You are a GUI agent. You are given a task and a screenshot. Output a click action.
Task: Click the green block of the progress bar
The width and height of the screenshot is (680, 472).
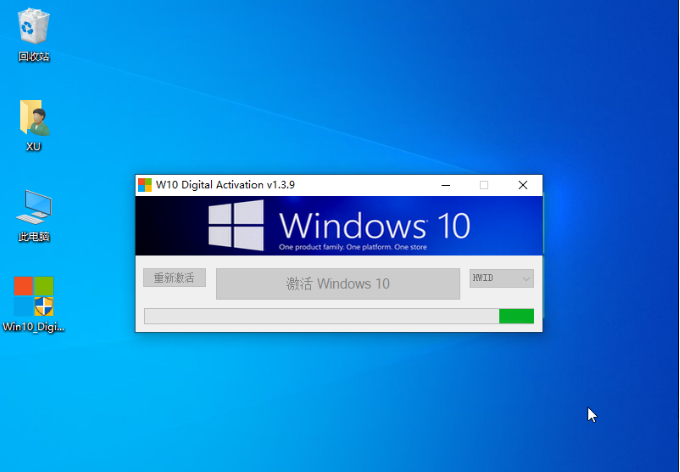coord(516,316)
